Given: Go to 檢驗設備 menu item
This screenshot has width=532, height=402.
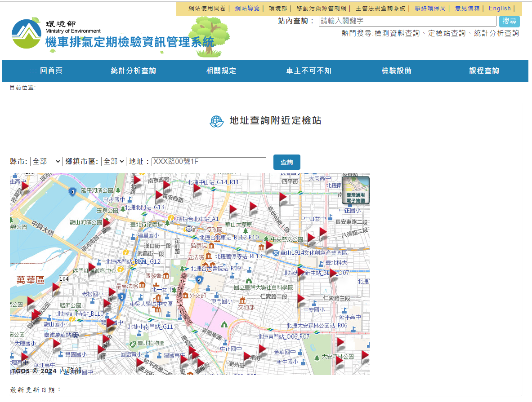Looking at the screenshot, I should pyautogui.click(x=396, y=71).
